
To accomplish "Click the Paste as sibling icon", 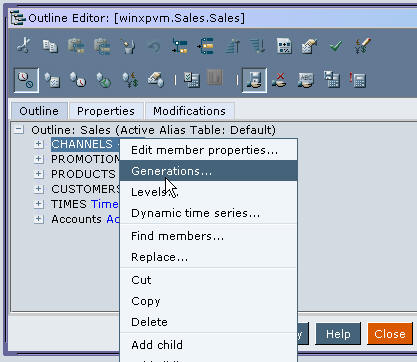I will [x=102, y=46].
